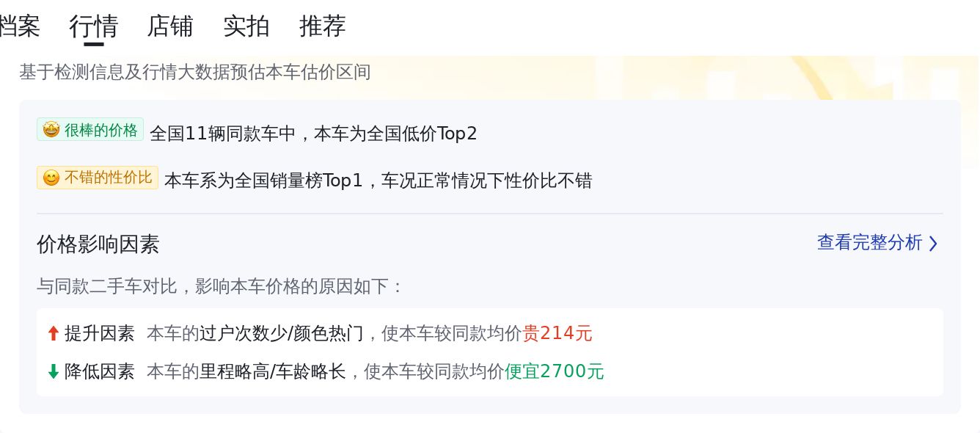
Task: Open the 档案 tab
Action: pyautogui.click(x=20, y=26)
